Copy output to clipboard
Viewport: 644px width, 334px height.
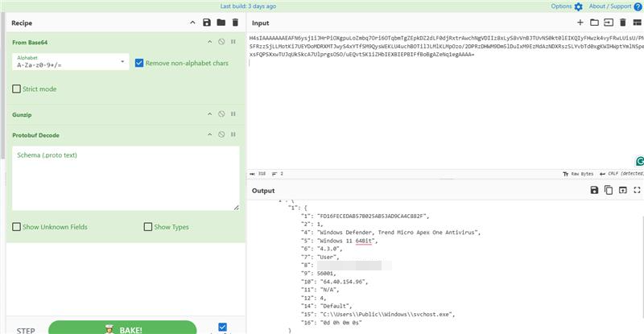(609, 190)
